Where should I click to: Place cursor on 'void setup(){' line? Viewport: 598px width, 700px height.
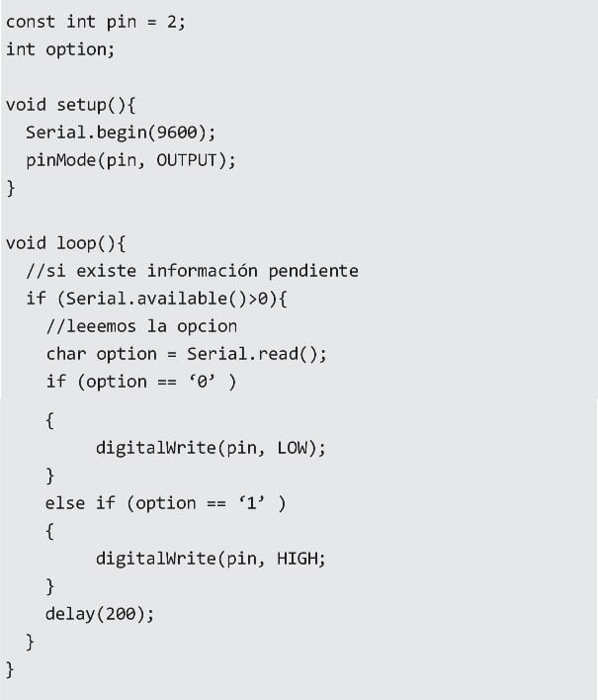point(70,105)
